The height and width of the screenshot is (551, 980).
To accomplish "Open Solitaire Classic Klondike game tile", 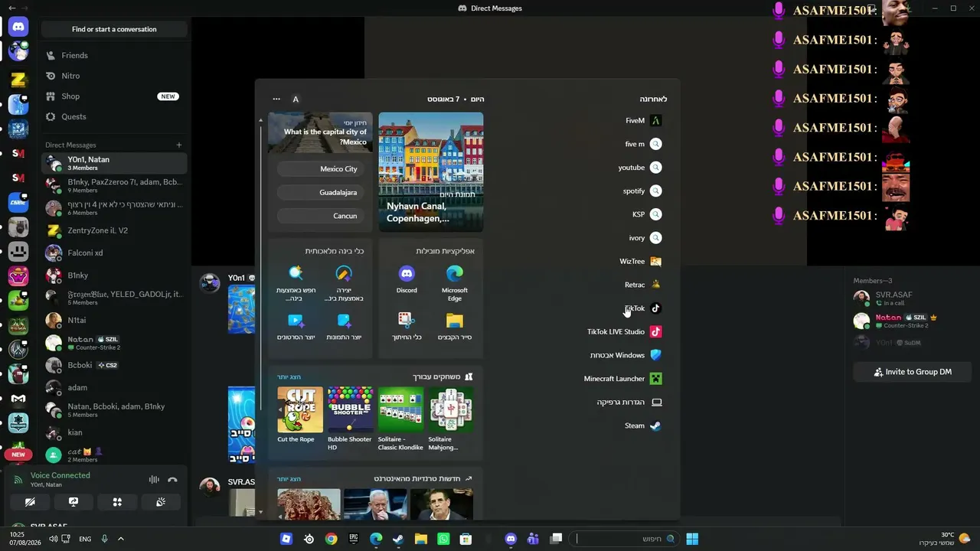I will (x=400, y=419).
